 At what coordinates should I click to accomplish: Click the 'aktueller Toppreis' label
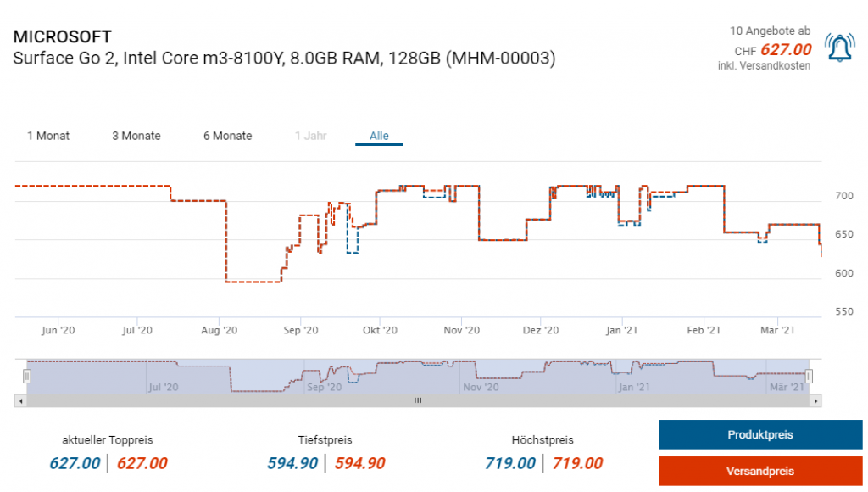click(108, 440)
